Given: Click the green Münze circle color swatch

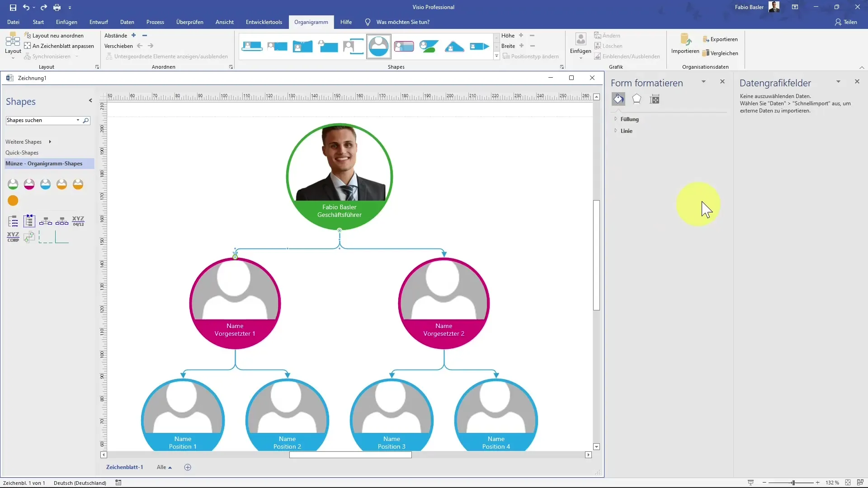Looking at the screenshot, I should [x=13, y=184].
